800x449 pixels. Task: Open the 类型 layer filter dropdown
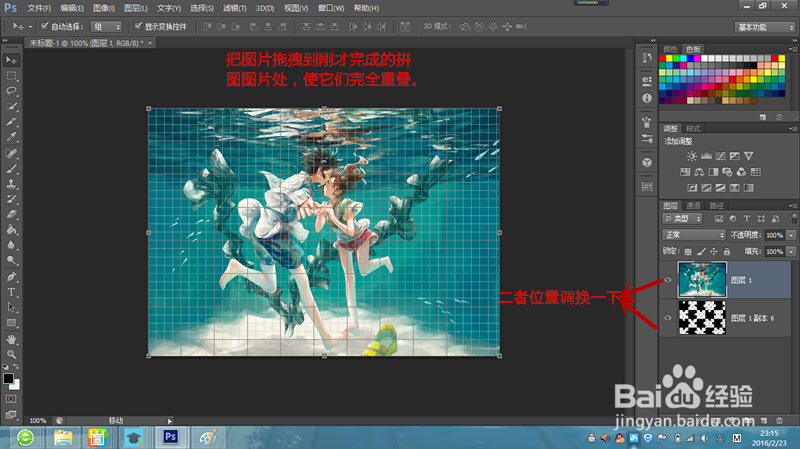tap(682, 219)
